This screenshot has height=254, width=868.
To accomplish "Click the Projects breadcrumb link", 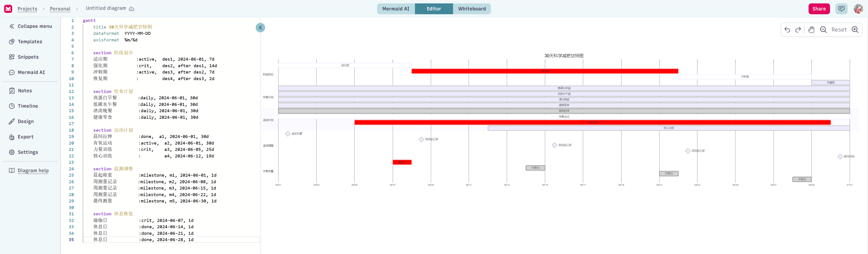I will (x=27, y=9).
